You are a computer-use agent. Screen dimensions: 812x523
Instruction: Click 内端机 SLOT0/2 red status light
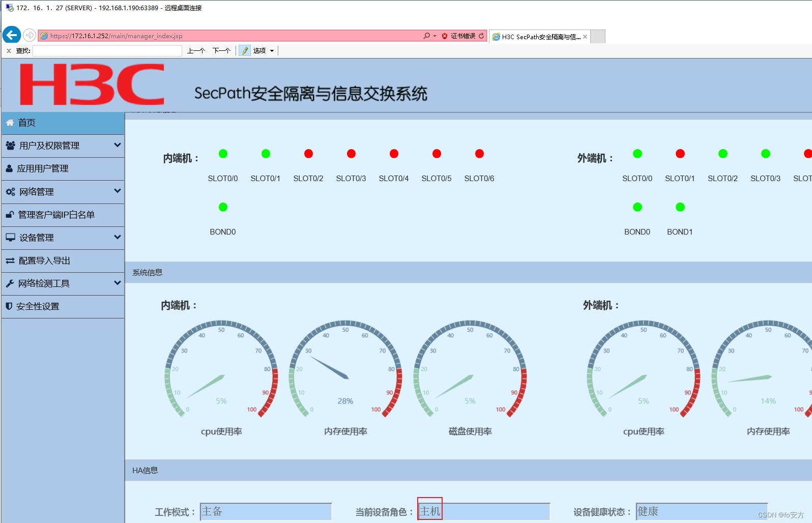click(x=308, y=154)
